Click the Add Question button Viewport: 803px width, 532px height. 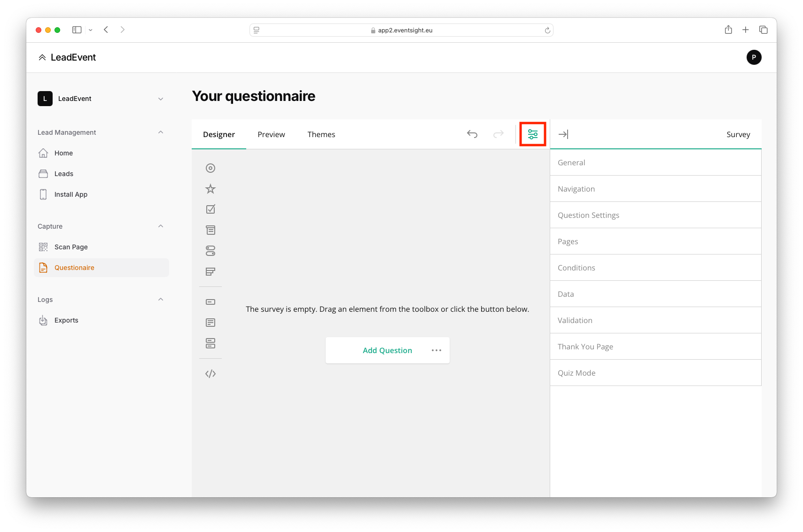pyautogui.click(x=387, y=350)
